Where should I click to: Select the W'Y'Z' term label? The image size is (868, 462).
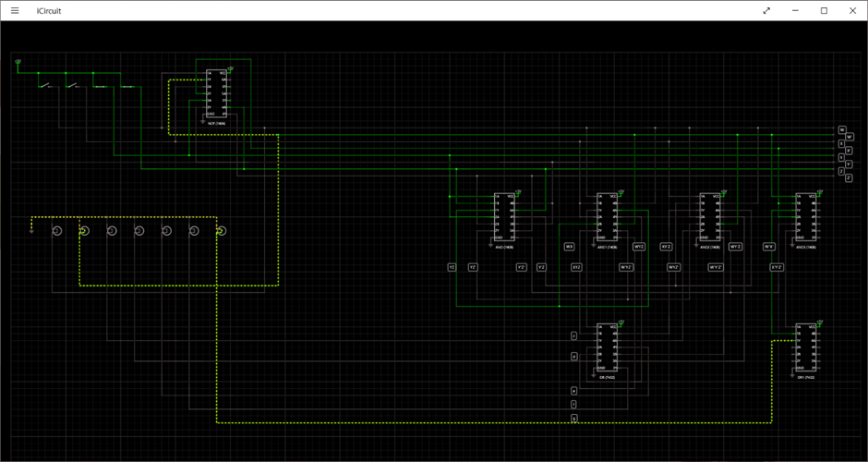click(717, 267)
